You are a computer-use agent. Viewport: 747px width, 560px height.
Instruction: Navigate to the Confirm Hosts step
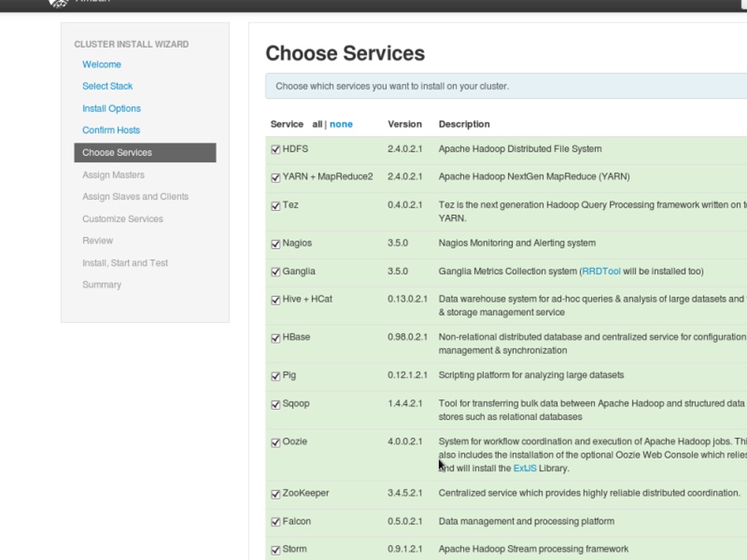tap(111, 130)
